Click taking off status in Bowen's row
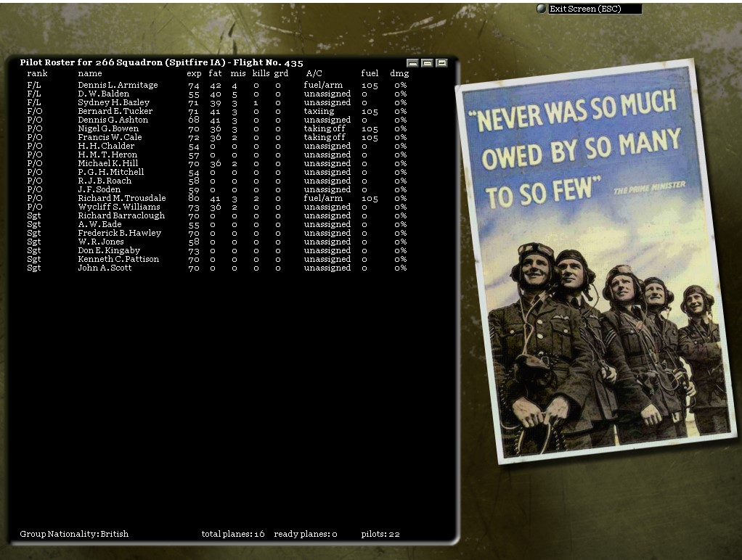This screenshot has height=560, width=742. 325,128
